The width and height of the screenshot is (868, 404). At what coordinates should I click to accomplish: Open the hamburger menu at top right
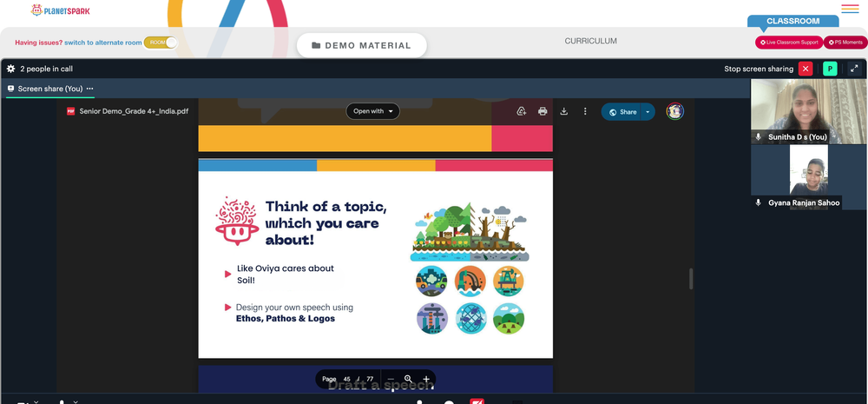(x=850, y=9)
